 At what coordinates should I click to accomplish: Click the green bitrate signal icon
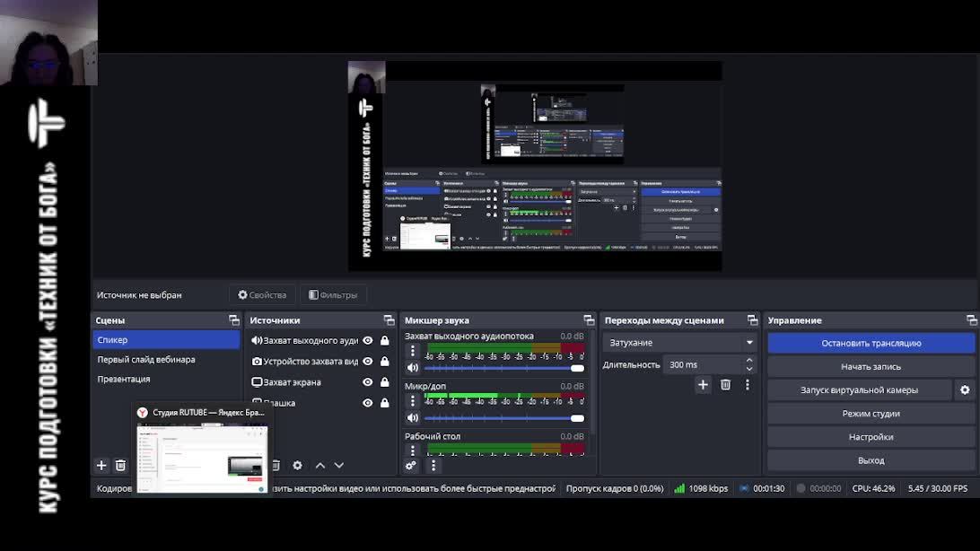[679, 488]
